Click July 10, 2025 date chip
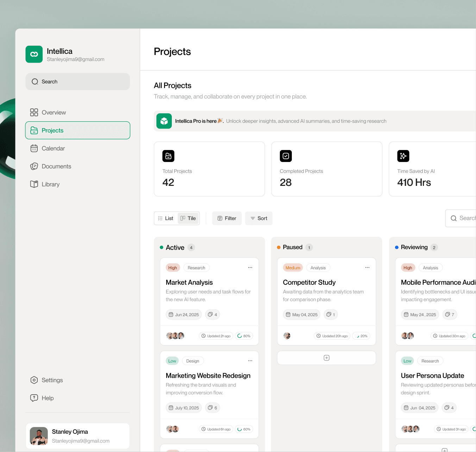Screen dimensions: 476x452 tap(184, 408)
